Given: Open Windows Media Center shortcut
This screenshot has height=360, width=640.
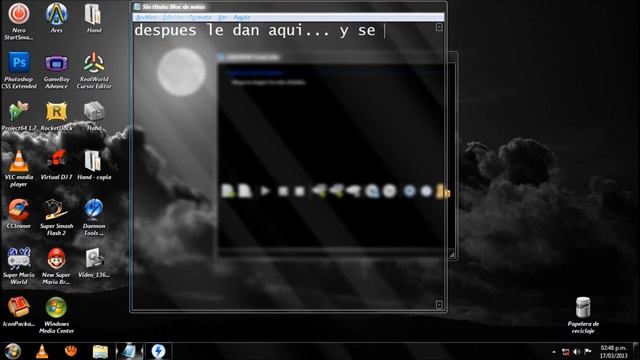Looking at the screenshot, I should click(56, 315).
